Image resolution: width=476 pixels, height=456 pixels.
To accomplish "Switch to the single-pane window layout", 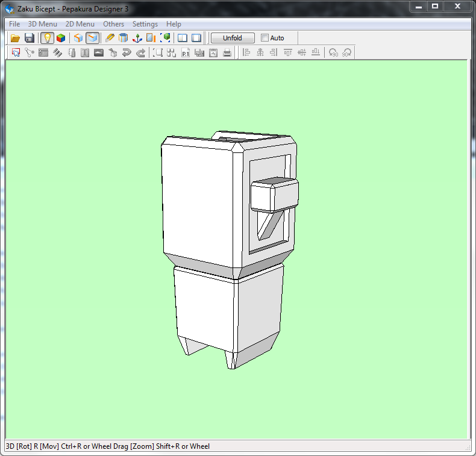I will 196,38.
